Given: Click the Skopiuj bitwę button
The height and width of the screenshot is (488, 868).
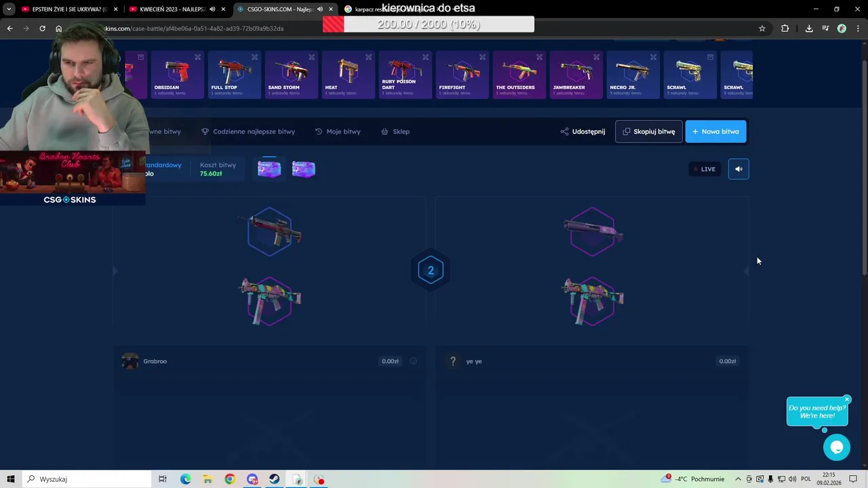Looking at the screenshot, I should click(648, 131).
